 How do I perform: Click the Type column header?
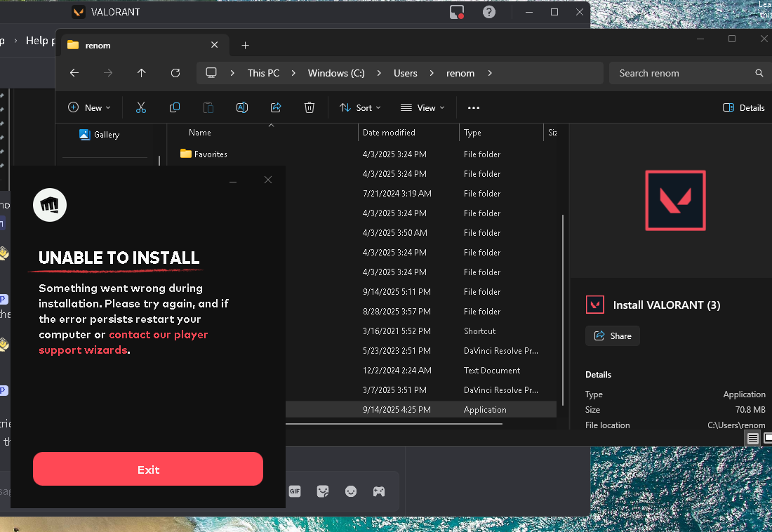tap(472, 133)
